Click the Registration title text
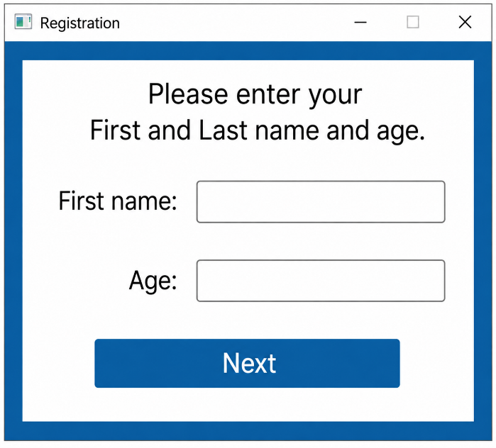This screenshot has height=448, width=496. pos(80,23)
